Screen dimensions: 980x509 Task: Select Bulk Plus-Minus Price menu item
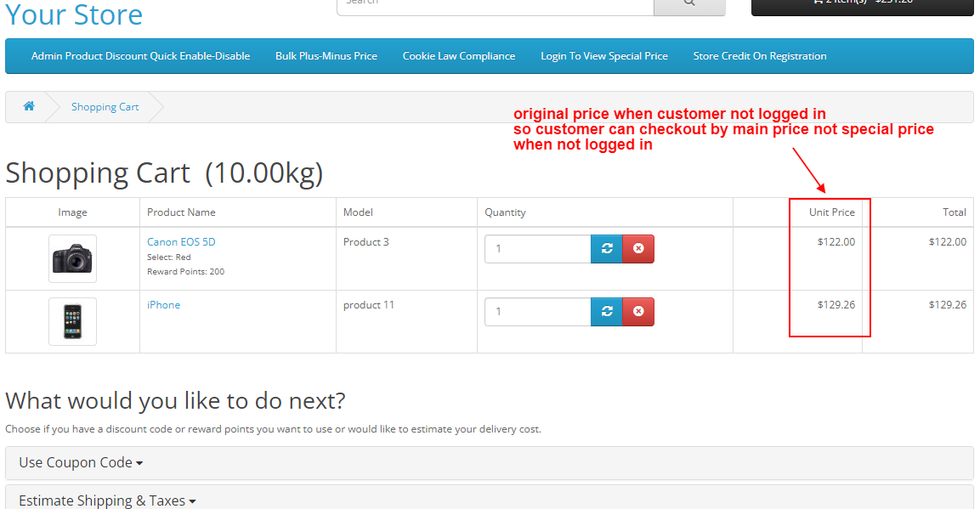(x=326, y=55)
